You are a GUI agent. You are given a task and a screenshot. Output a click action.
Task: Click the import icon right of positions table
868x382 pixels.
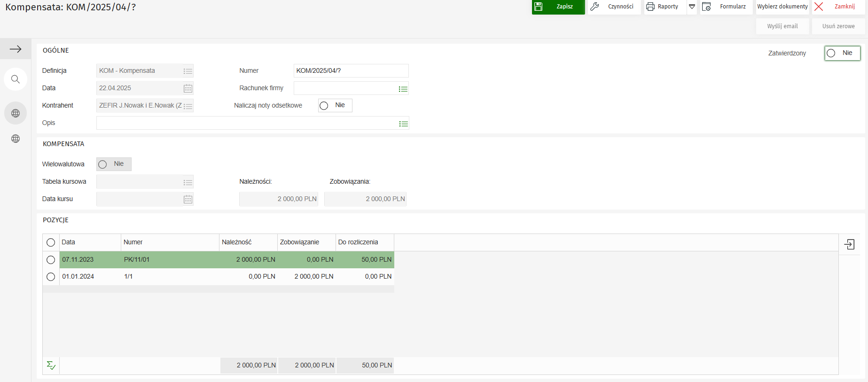tap(849, 244)
